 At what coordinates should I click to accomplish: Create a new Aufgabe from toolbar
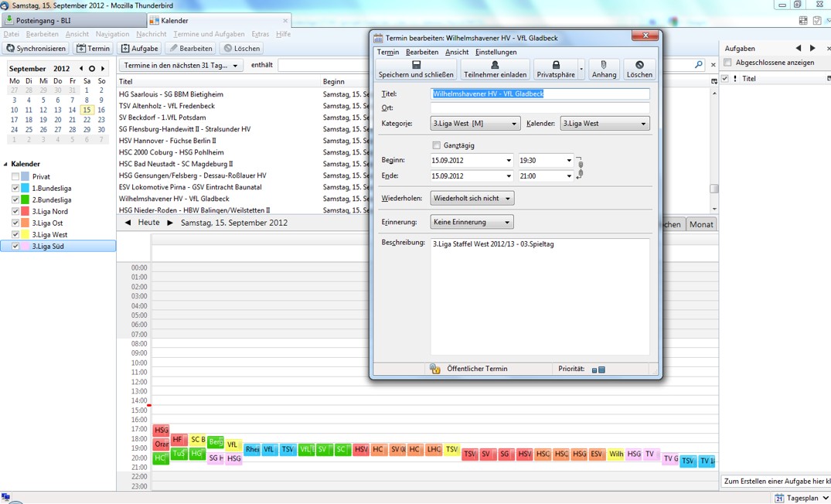139,48
